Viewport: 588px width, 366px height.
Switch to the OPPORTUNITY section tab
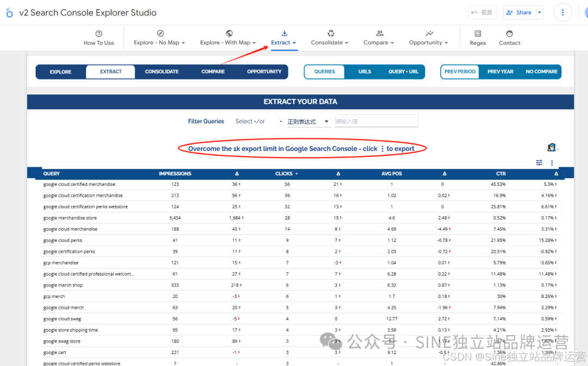[x=264, y=72]
